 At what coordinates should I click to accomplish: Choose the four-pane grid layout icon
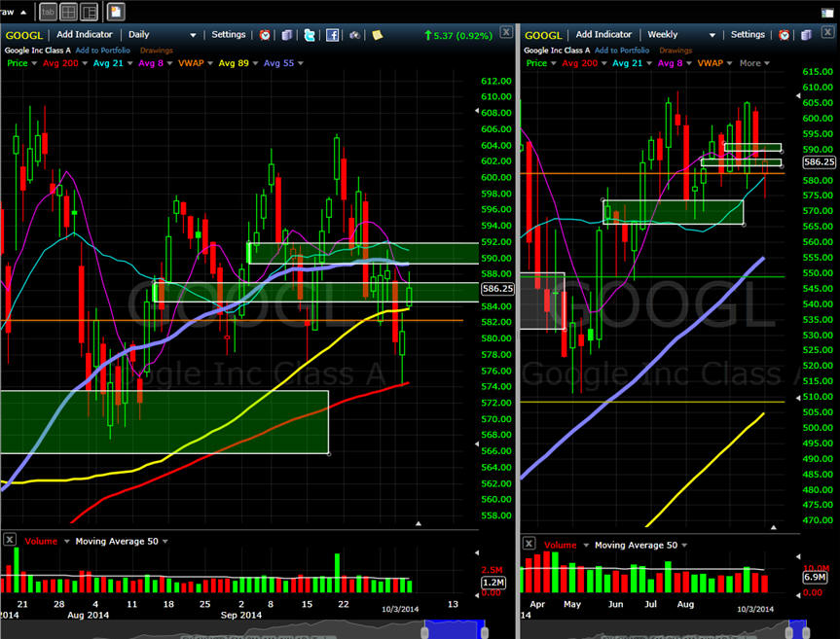(x=68, y=12)
